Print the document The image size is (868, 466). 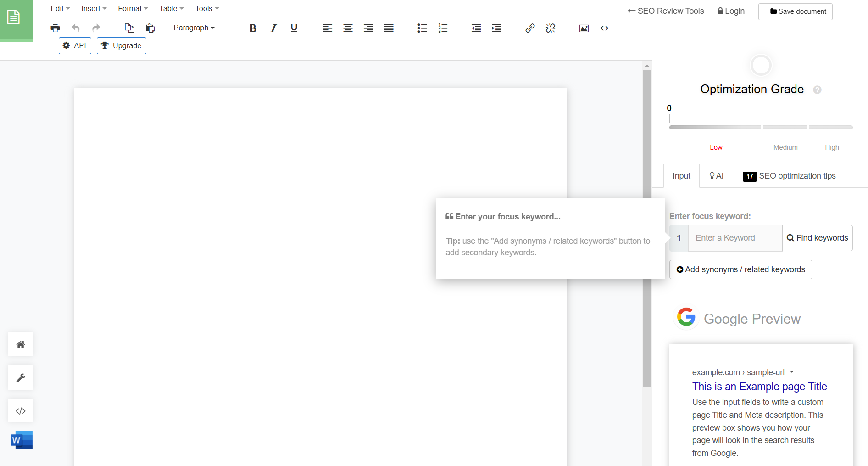55,28
